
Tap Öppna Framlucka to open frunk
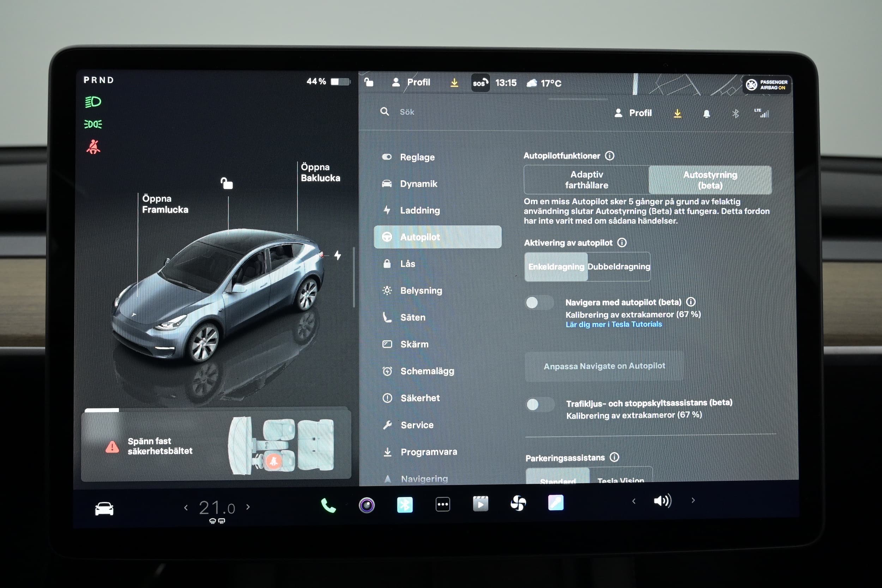click(x=165, y=204)
